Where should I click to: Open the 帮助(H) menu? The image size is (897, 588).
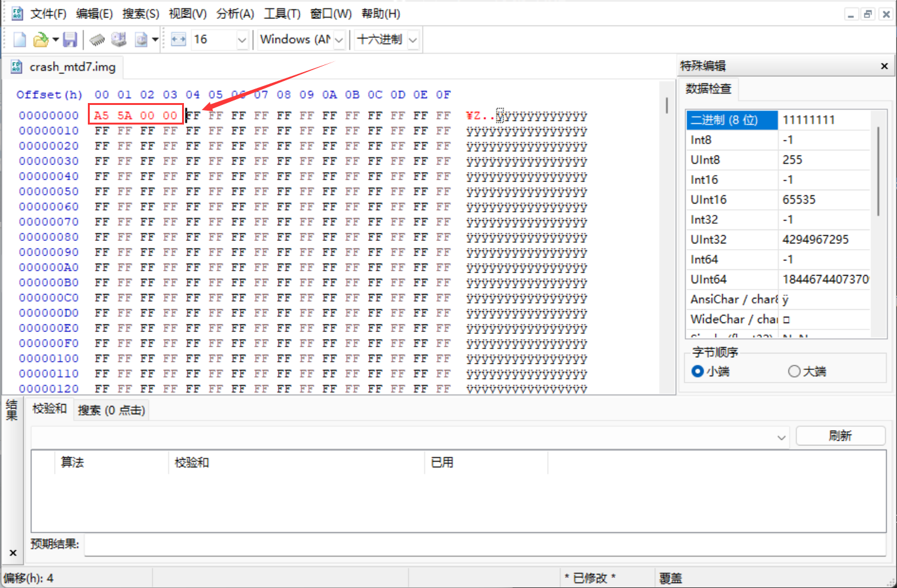point(381,13)
